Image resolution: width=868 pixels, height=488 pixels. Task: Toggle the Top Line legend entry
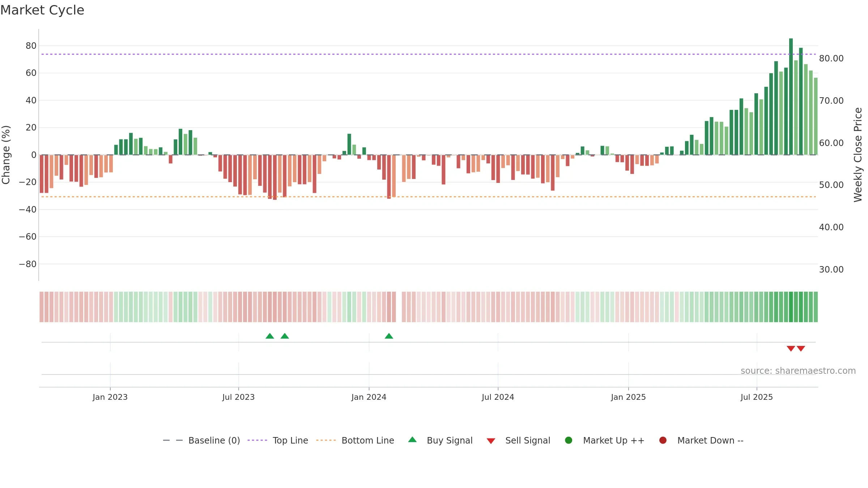tap(278, 440)
